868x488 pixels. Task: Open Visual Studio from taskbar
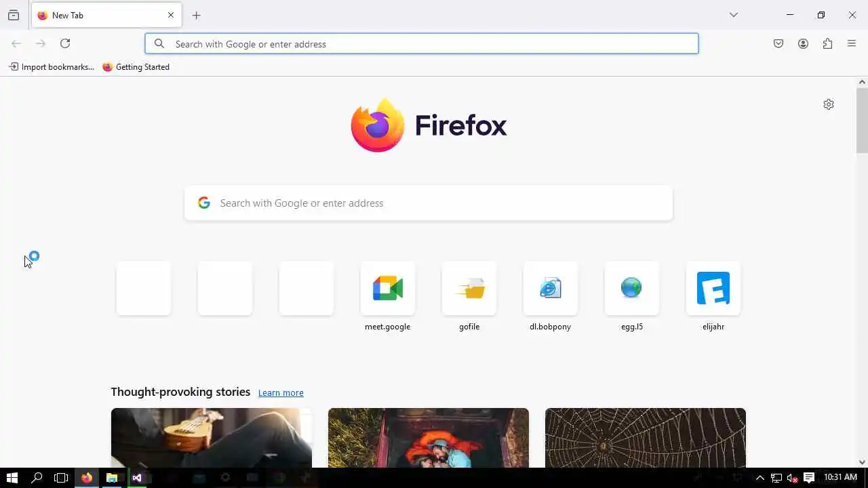tap(137, 478)
